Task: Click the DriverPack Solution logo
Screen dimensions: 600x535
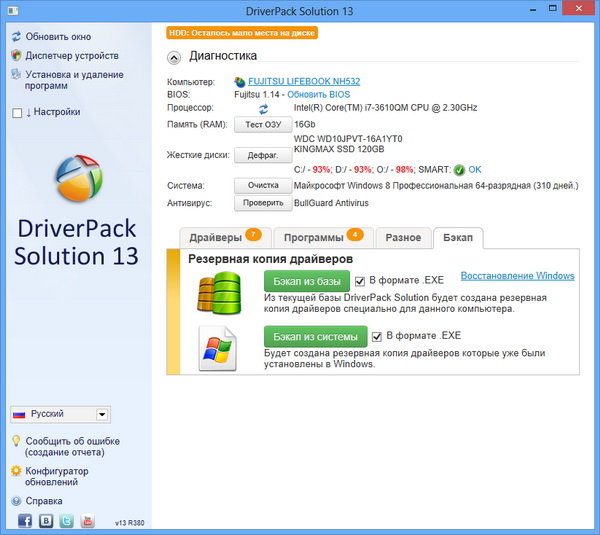Action: [76, 179]
